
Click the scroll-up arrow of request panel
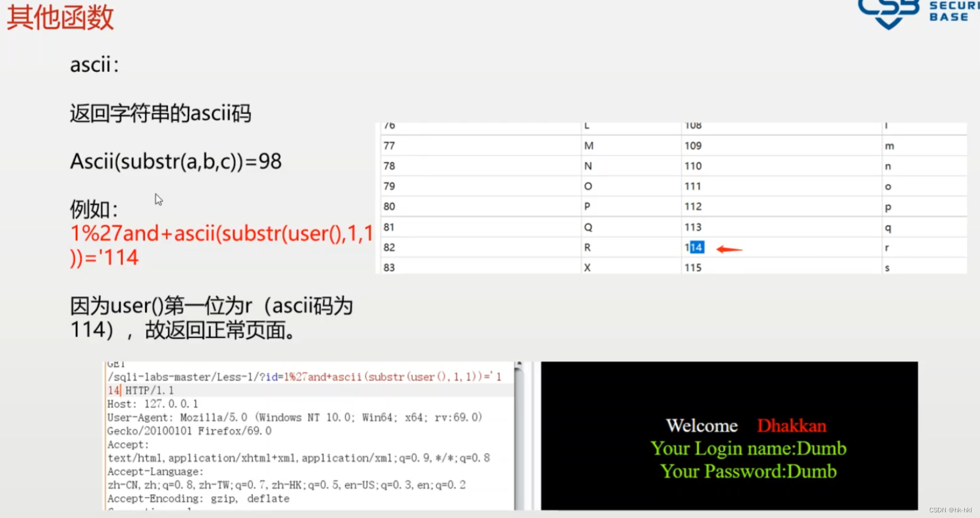[519, 364]
